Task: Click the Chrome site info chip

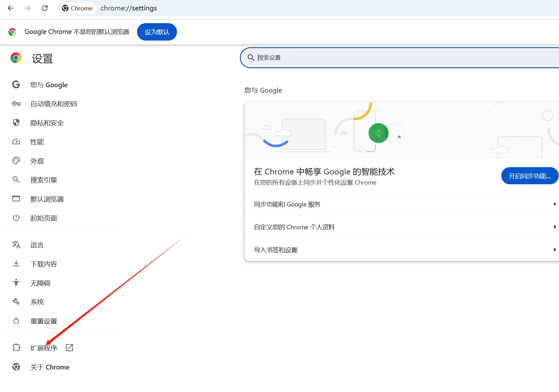Action: tap(77, 8)
